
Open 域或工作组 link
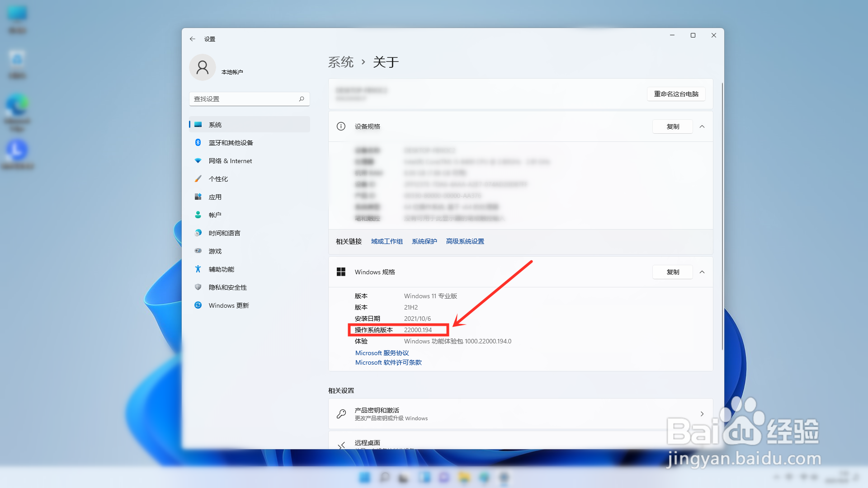387,241
